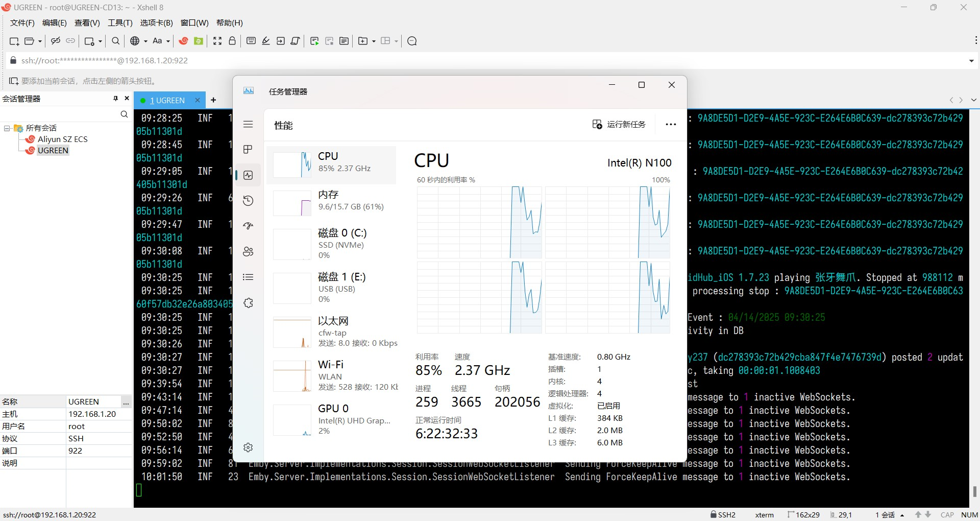Click the keyboard key-mapping toolbar icon
This screenshot has height=521, width=980.
tap(251, 41)
